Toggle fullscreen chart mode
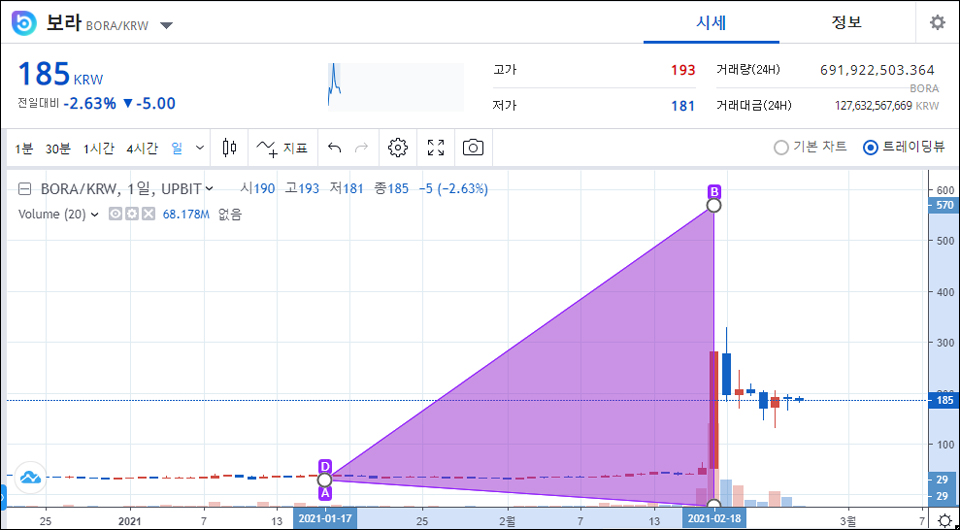960x530 pixels. (435, 147)
